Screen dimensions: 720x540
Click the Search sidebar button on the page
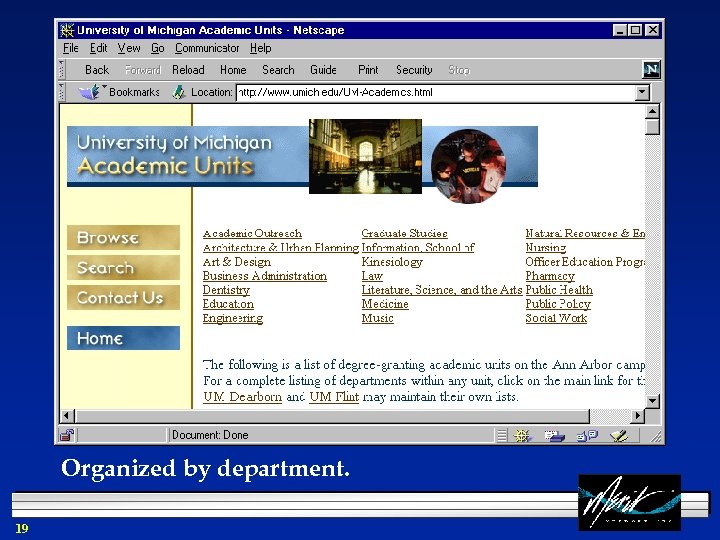[x=123, y=267]
